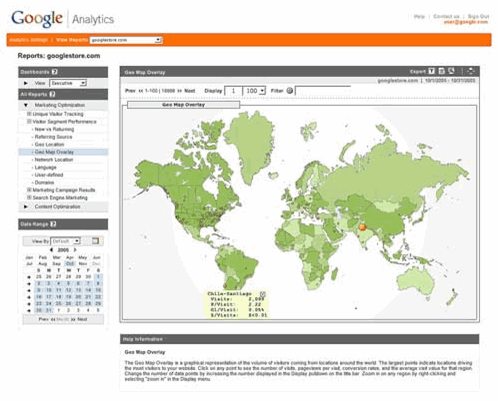Select week row starting with 9
498x401 pixels.
pos(29,290)
